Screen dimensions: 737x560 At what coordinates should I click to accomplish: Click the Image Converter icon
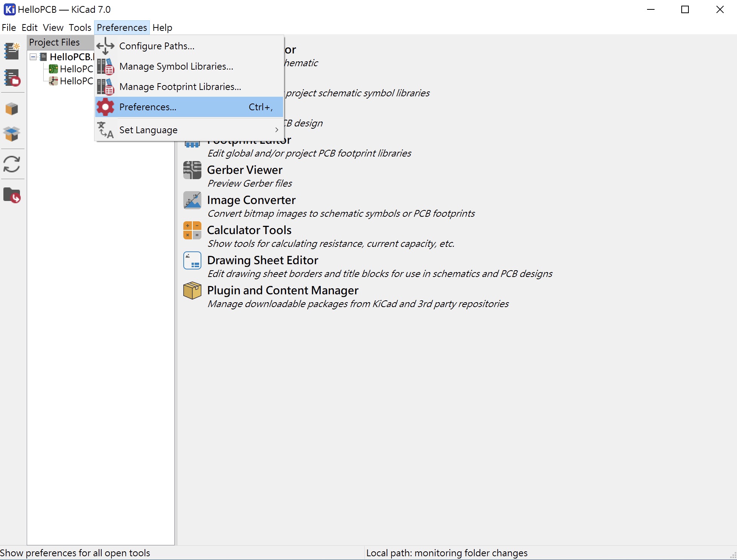click(192, 200)
